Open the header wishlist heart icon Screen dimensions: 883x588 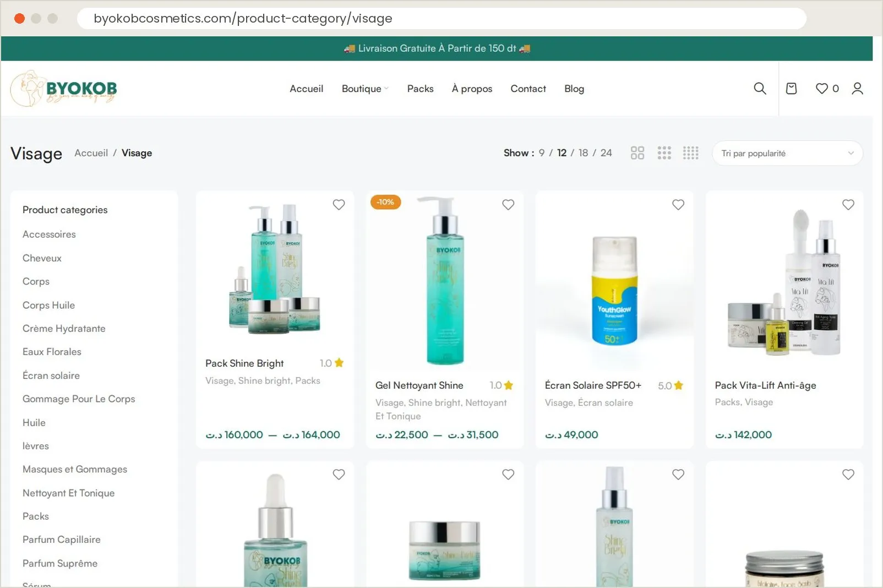821,89
